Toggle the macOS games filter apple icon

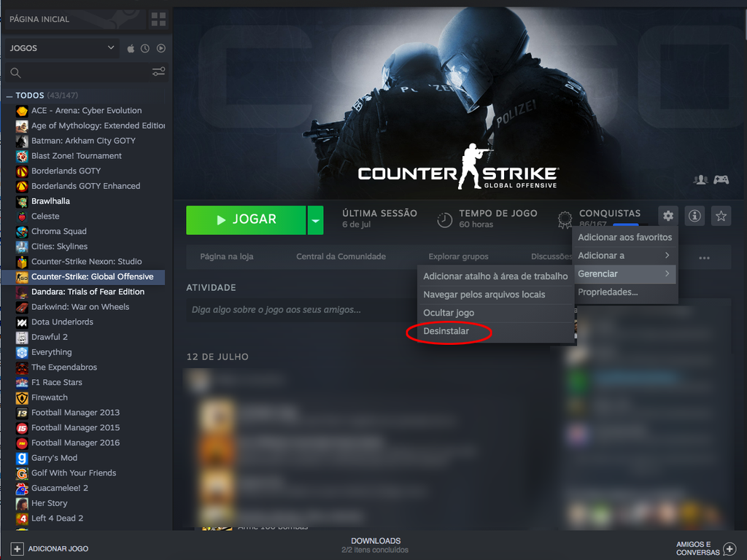131,48
